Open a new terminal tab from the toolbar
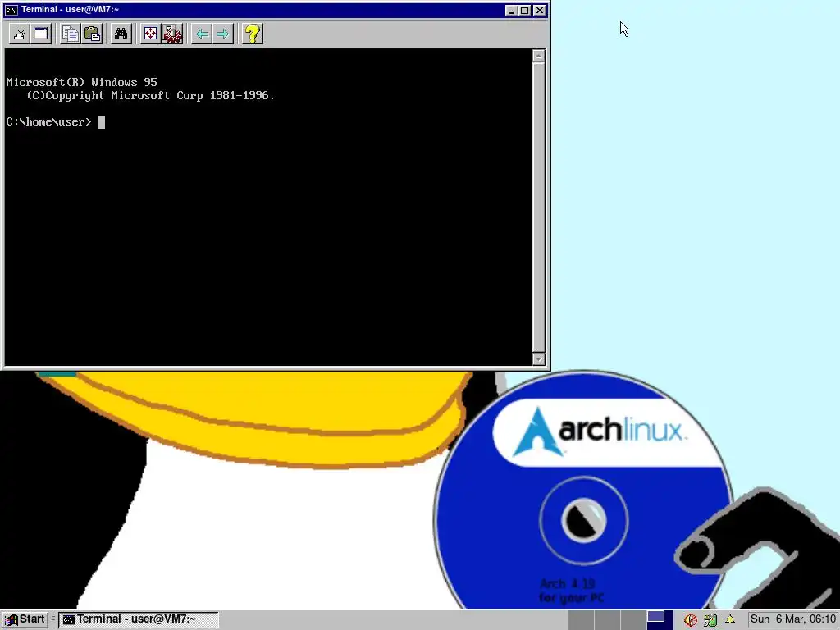Screen dimensions: 840x630 (x=20, y=34)
